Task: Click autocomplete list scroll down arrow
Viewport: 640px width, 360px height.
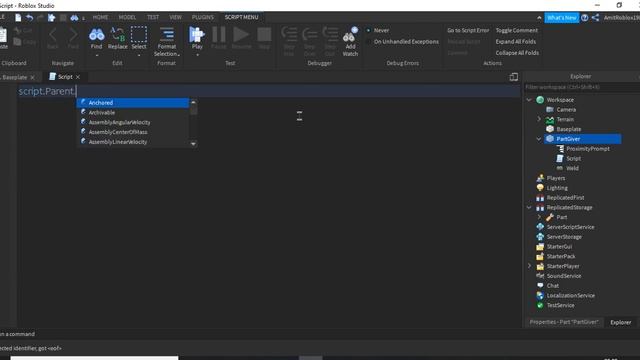Action: [193, 144]
